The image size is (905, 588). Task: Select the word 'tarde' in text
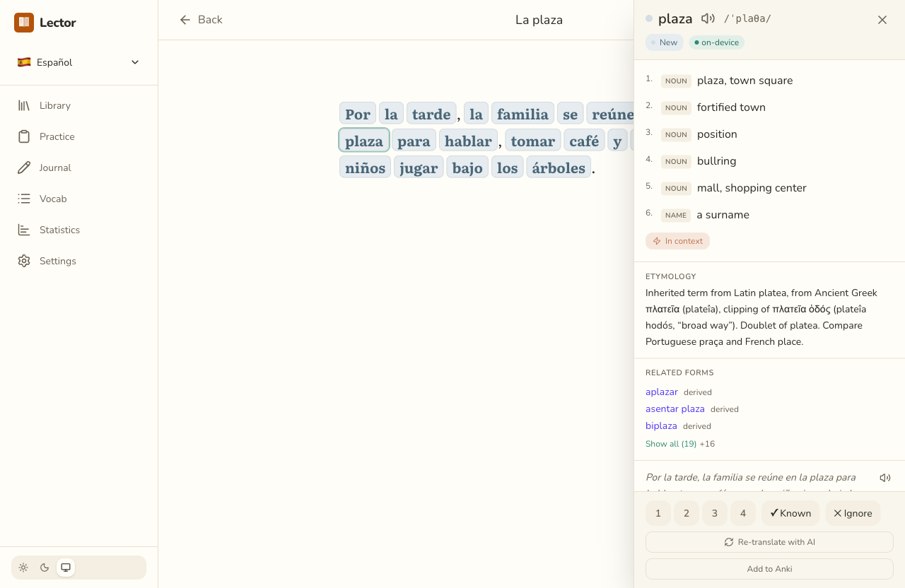click(431, 114)
